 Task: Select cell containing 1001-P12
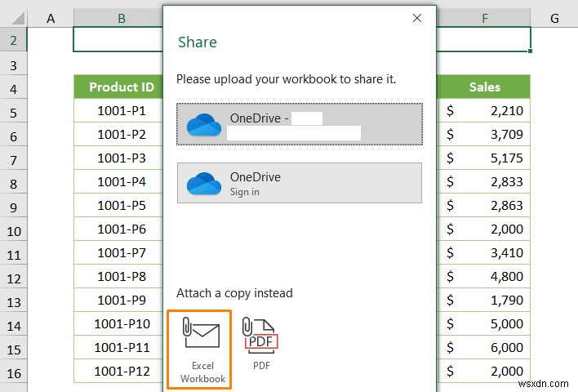(x=121, y=372)
